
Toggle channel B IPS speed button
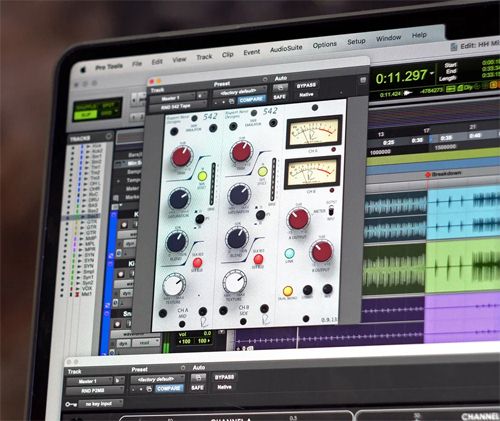(260, 215)
